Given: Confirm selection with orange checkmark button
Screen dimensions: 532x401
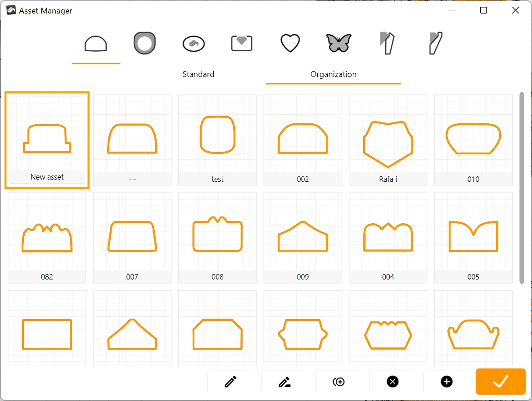Looking at the screenshot, I should point(500,382).
